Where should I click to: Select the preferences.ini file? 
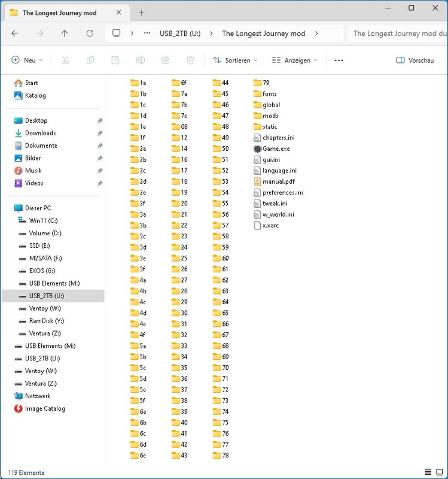(278, 193)
